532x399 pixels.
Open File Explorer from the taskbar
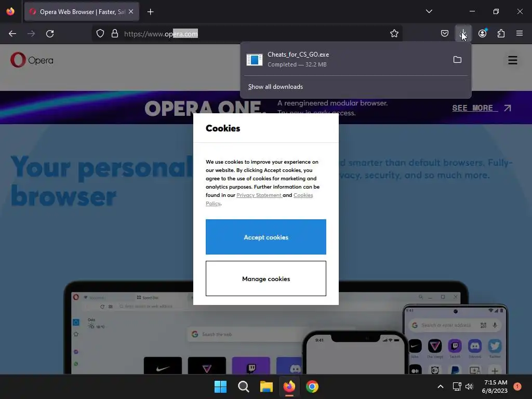267,387
